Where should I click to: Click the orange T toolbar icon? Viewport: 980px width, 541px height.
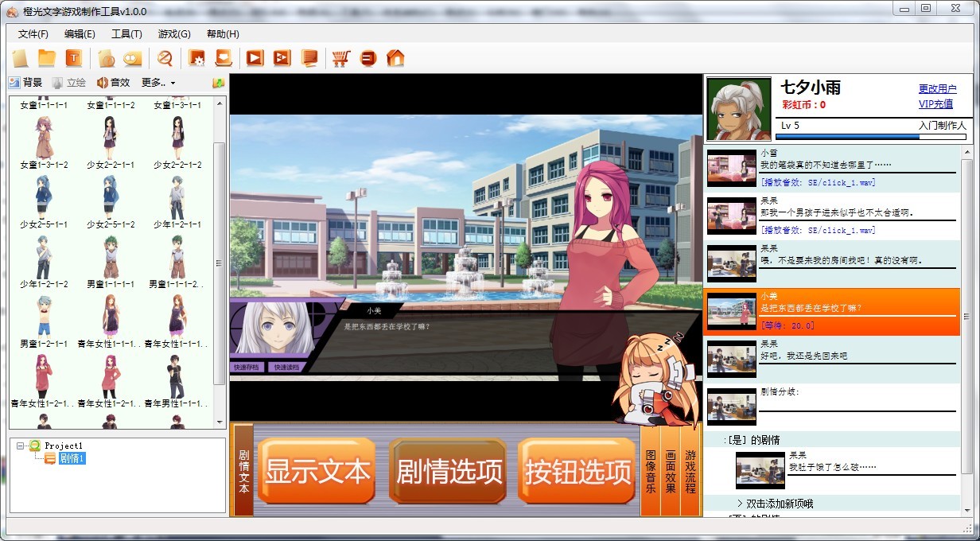pos(74,58)
